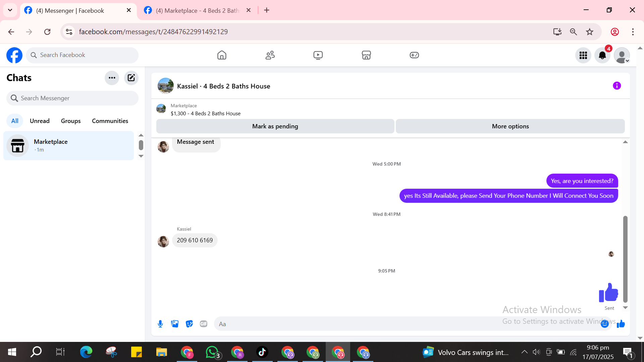Install app icon in address bar
The image size is (644, 362).
(x=557, y=32)
